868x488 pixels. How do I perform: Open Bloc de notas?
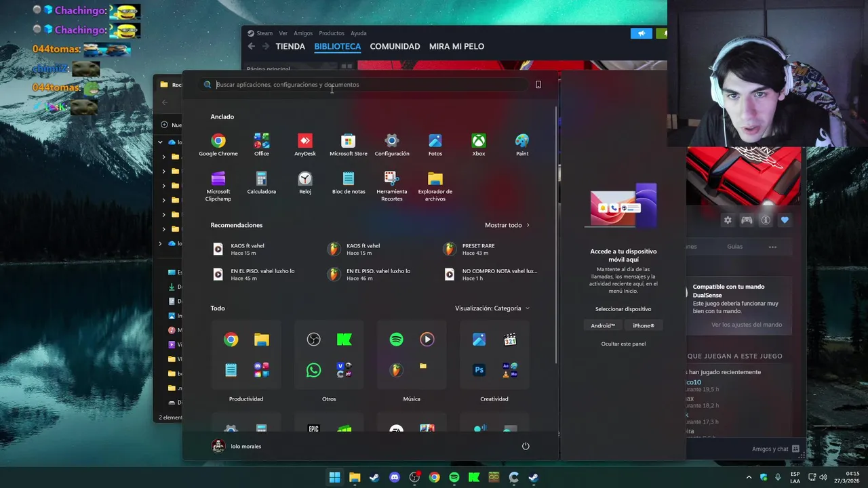[x=349, y=183]
